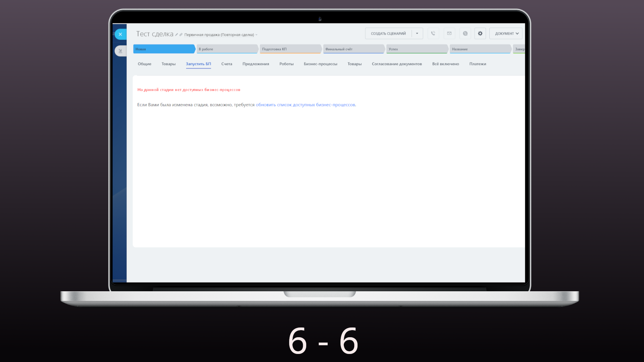Select the Финальный счёт stage

[x=353, y=49]
